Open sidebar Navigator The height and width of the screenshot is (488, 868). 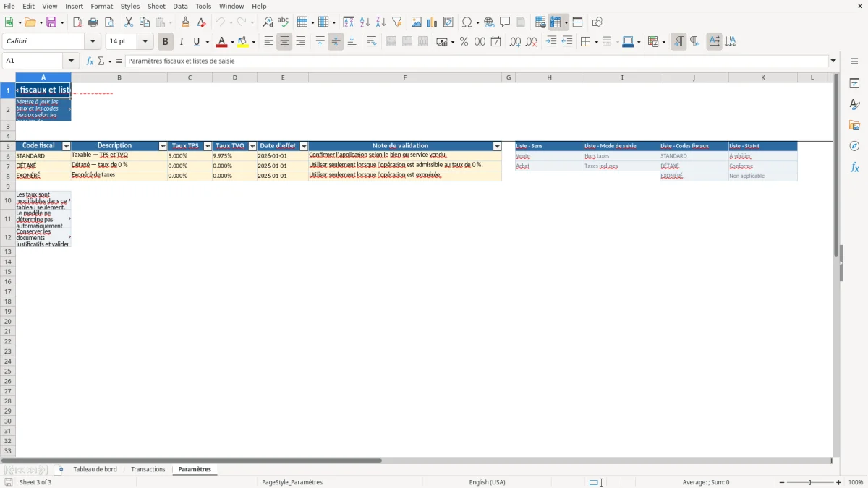coord(854,146)
